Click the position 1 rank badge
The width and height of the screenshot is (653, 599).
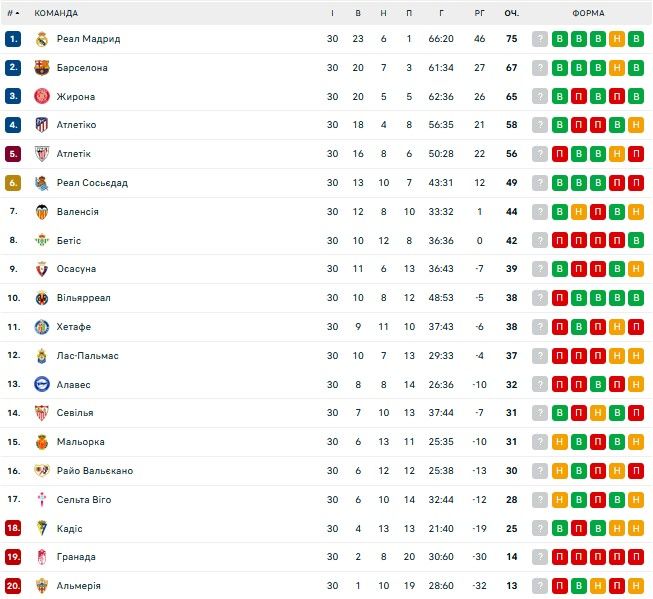[x=13, y=39]
